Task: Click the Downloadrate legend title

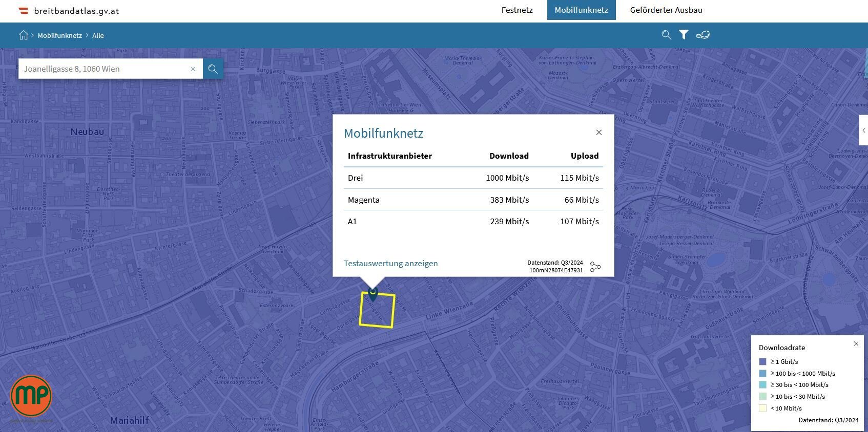Action: (x=782, y=348)
